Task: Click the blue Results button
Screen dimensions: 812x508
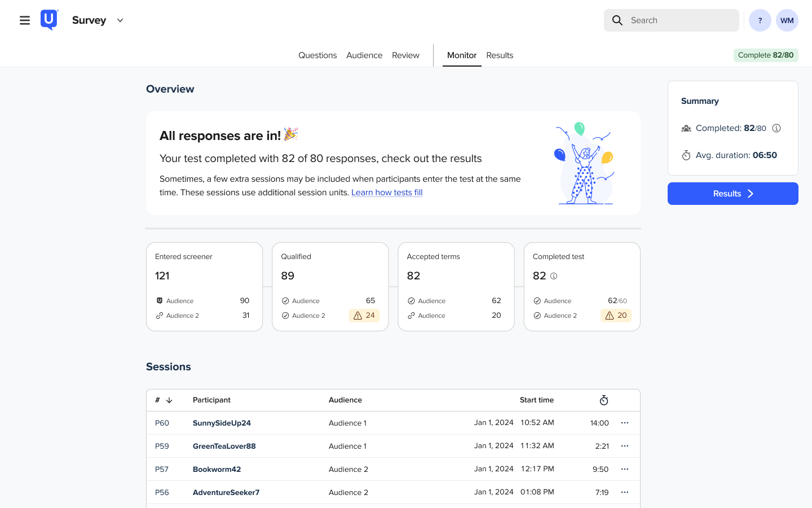Action: (733, 194)
